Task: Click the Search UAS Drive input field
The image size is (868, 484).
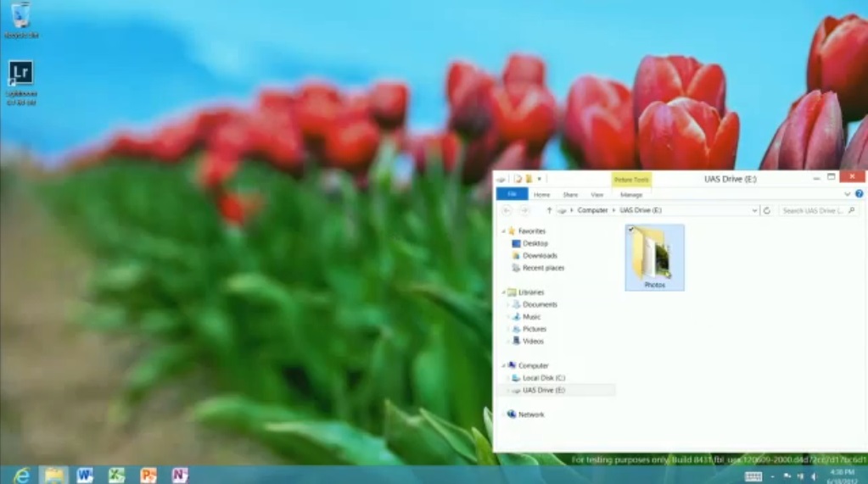Action: [x=813, y=210]
